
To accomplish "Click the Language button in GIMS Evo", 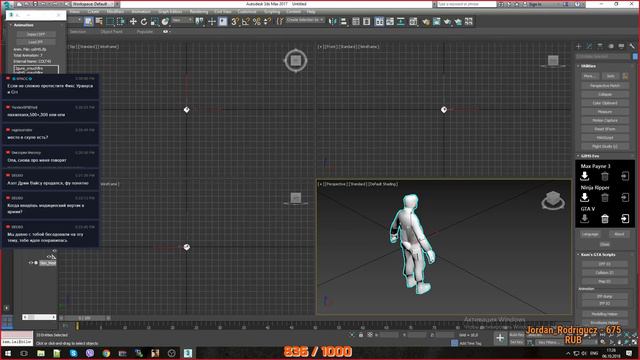I will tap(590, 234).
